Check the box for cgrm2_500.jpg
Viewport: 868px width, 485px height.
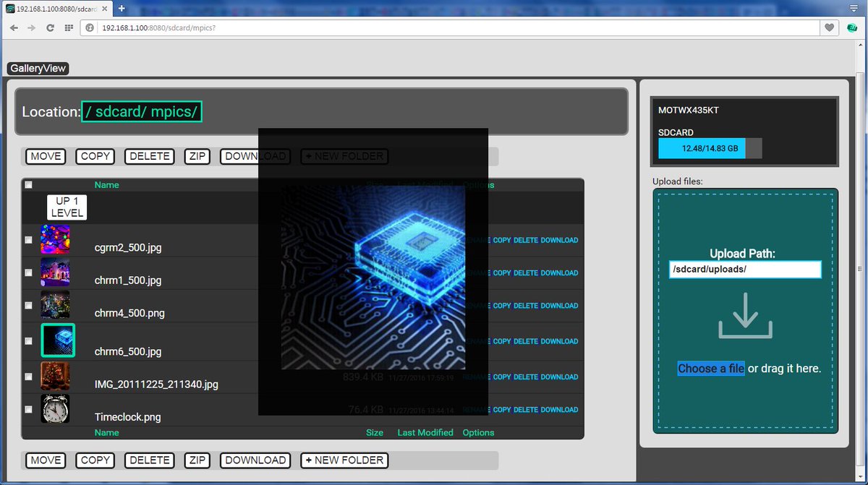coord(28,240)
